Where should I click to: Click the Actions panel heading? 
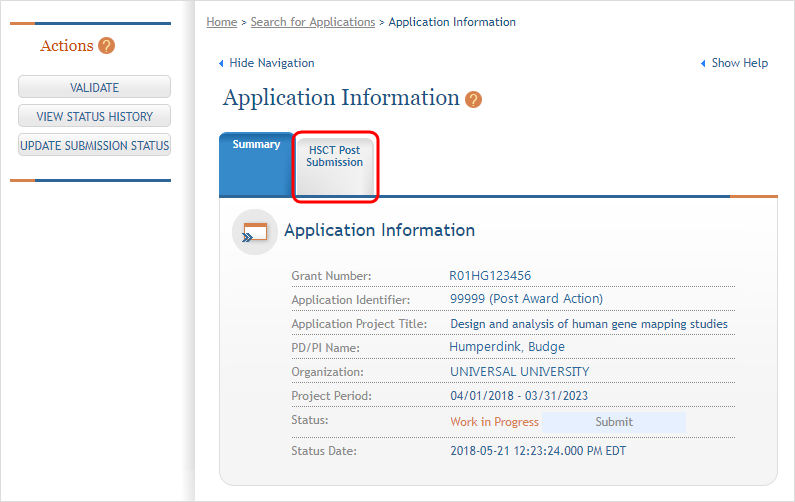[67, 46]
